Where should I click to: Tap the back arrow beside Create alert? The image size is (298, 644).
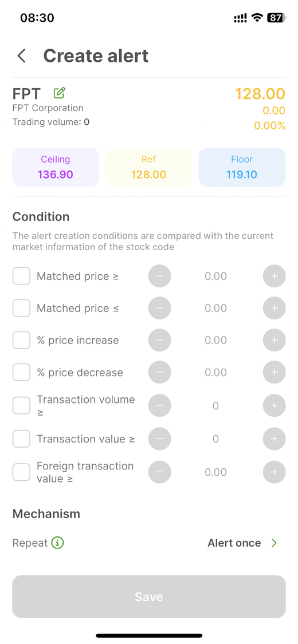click(22, 56)
